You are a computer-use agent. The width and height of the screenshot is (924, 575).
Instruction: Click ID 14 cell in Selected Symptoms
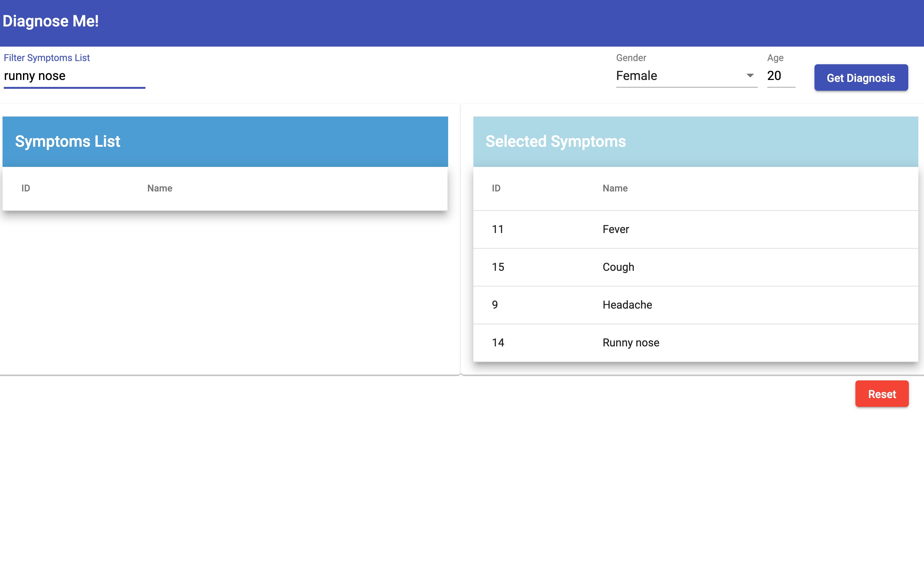click(498, 342)
